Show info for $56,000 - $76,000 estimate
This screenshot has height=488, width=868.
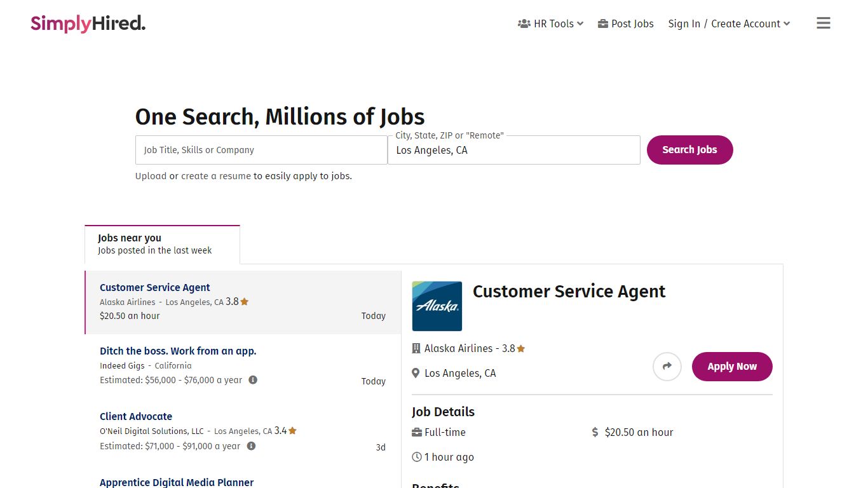253,380
